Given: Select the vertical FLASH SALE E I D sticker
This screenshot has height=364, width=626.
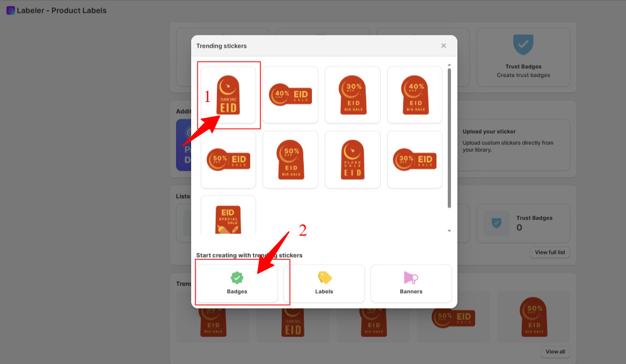Looking at the screenshot, I should tap(353, 159).
